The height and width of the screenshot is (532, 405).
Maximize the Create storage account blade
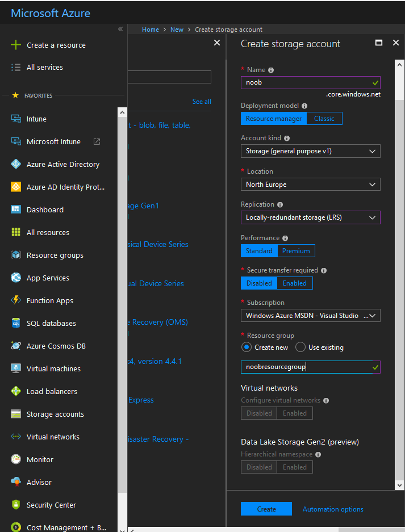click(x=379, y=43)
